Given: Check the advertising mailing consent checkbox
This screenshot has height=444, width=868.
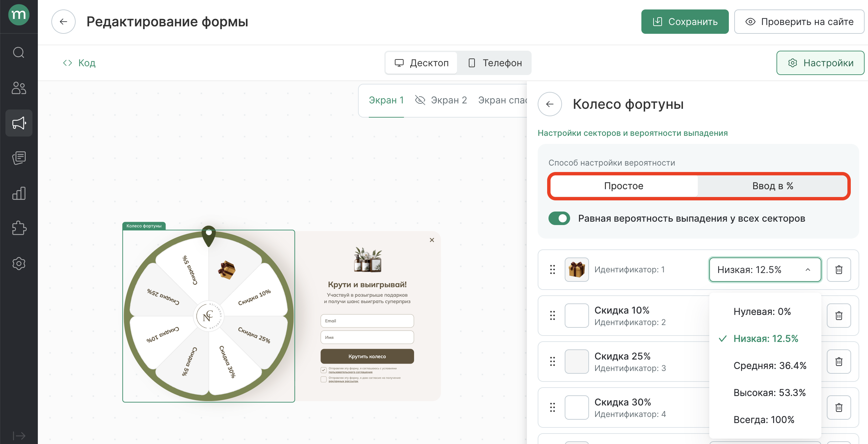Looking at the screenshot, I should click(x=324, y=379).
